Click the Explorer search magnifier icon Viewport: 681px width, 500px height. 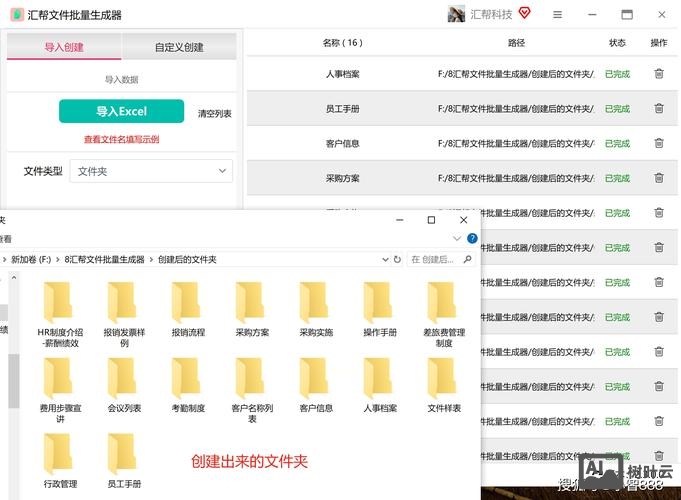467,259
